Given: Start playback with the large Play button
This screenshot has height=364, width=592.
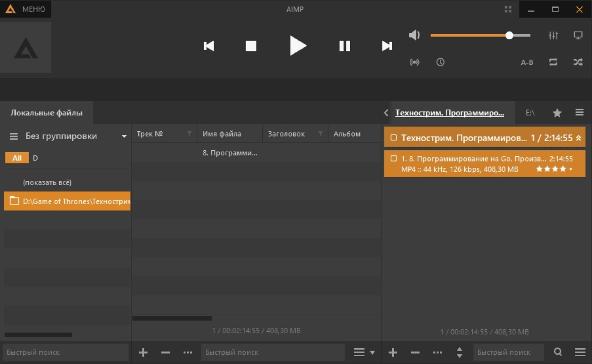Looking at the screenshot, I should click(298, 46).
